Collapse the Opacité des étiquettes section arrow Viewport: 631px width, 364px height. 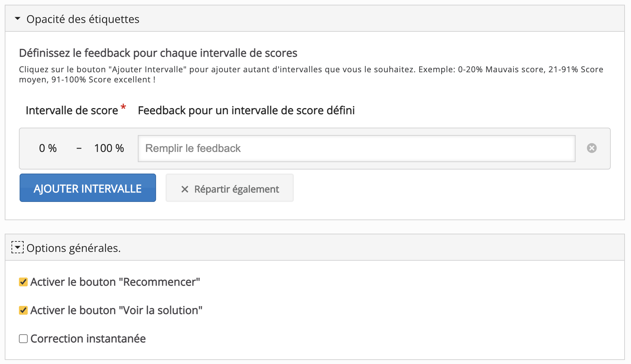[18, 19]
